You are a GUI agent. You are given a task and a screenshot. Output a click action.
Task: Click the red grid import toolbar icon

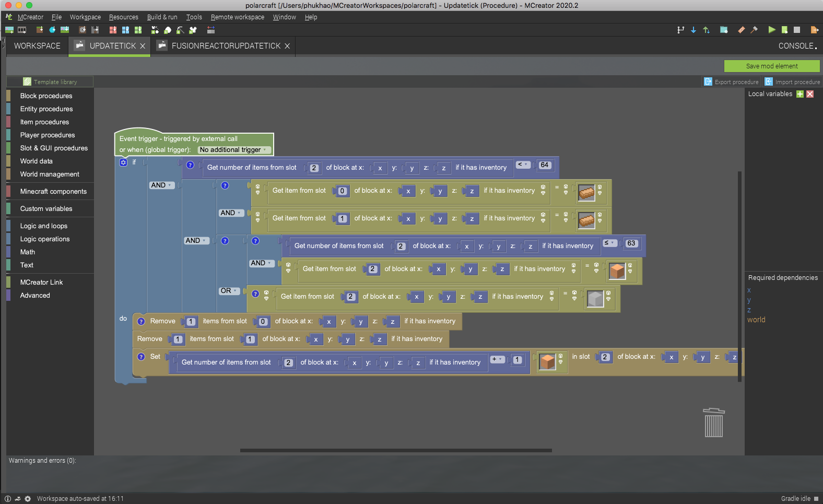[113, 30]
